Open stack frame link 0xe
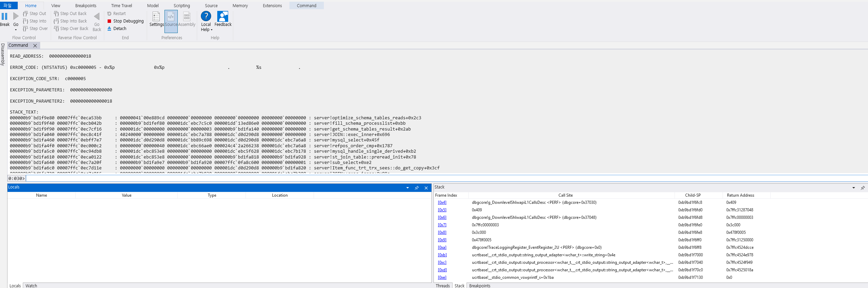 pos(442,277)
